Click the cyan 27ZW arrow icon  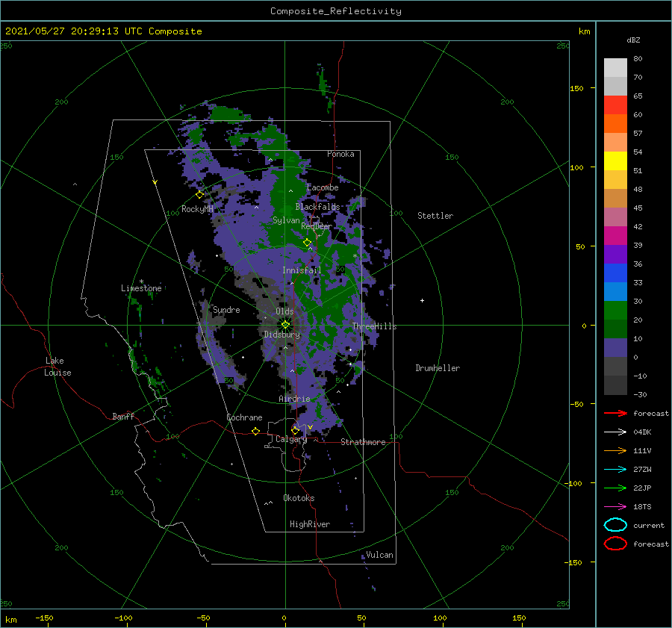(x=615, y=470)
